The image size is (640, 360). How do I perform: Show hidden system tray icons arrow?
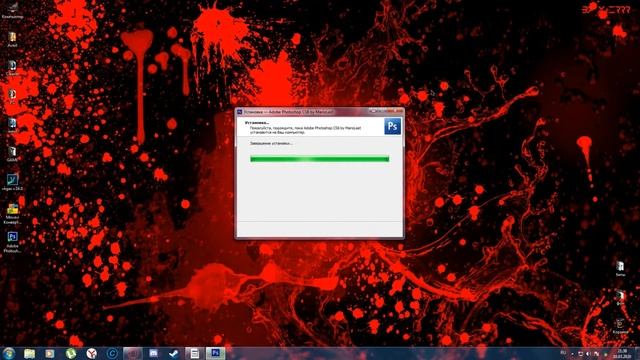click(572, 354)
